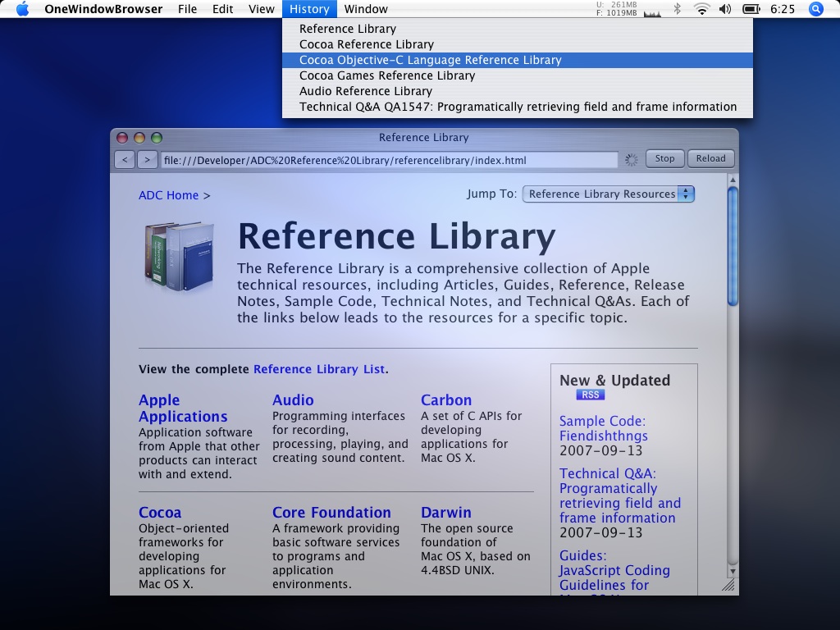Open the Edit menu
The height and width of the screenshot is (630, 840).
tap(223, 9)
